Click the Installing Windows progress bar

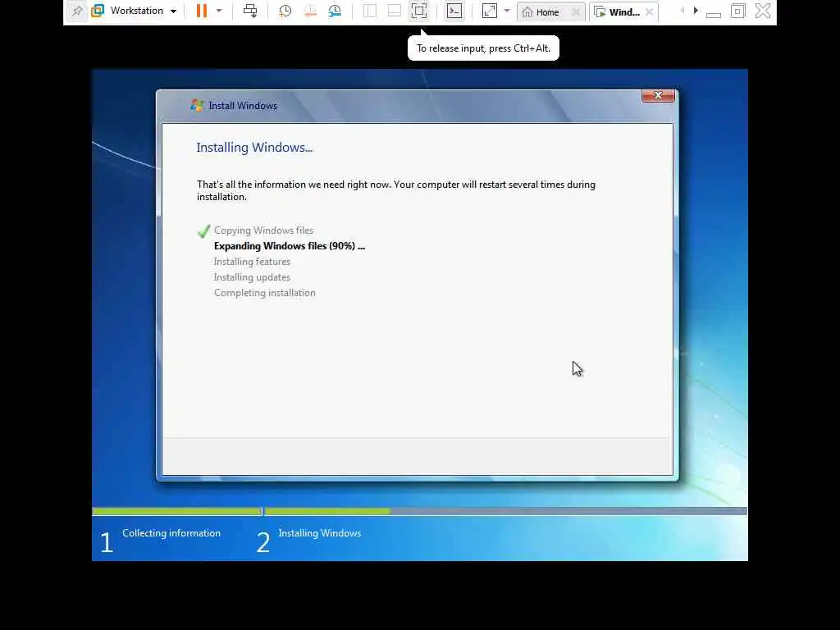[505, 512]
